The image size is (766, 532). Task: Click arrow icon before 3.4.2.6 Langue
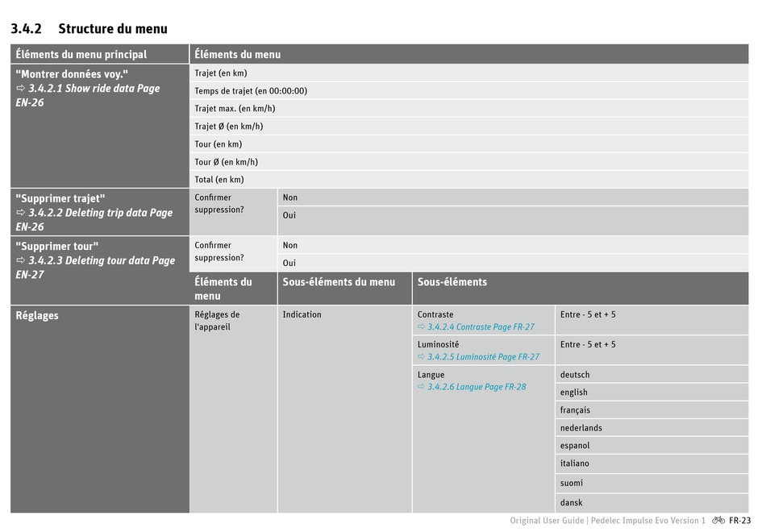pos(421,387)
